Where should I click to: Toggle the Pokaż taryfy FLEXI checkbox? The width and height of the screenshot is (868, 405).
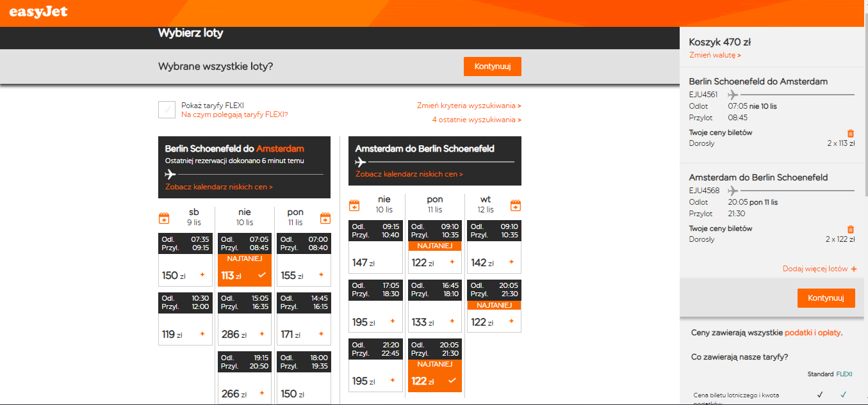point(167,110)
